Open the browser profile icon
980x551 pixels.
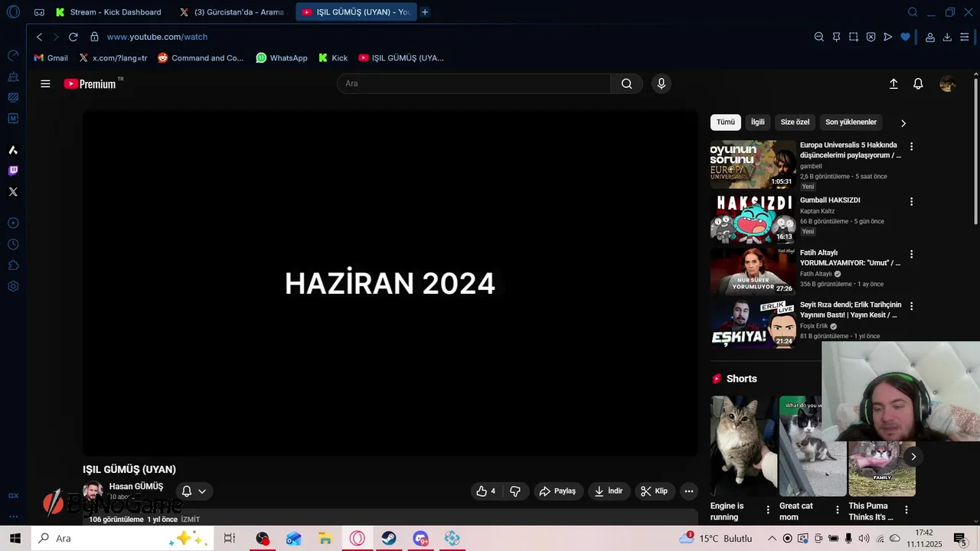coord(930,37)
